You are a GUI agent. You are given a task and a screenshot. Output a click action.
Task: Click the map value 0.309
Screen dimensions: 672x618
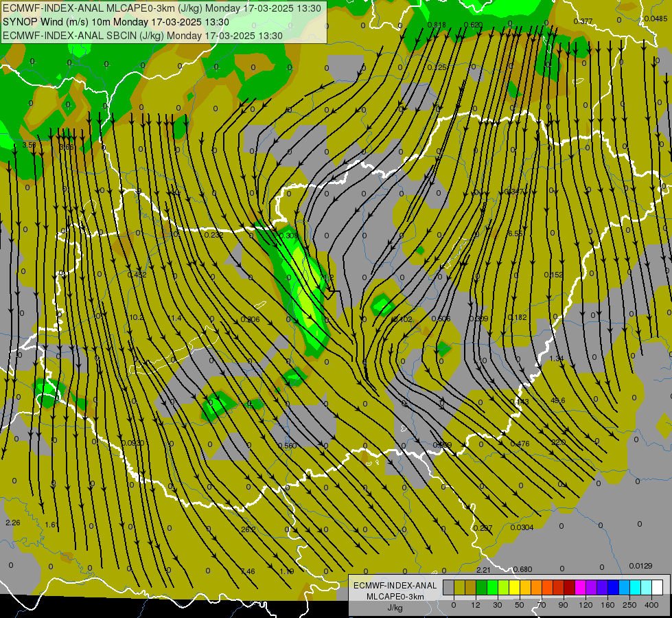pos(478,318)
